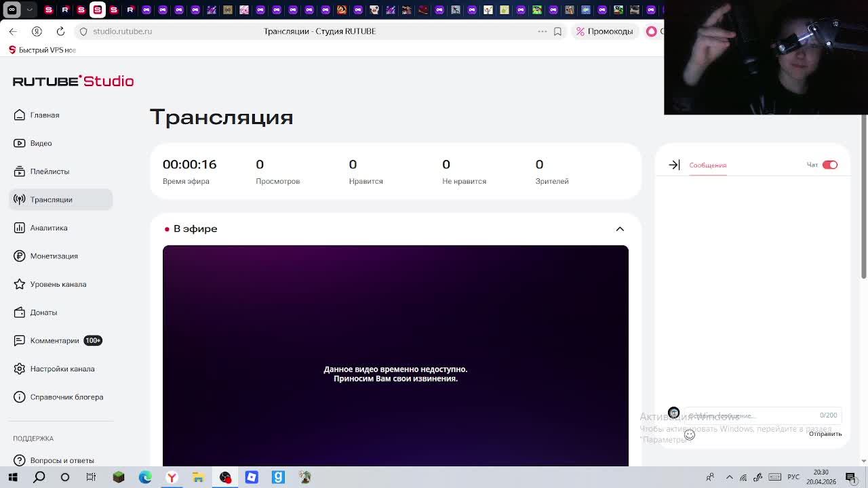Click the Настройки канала sliders icon

point(20,369)
